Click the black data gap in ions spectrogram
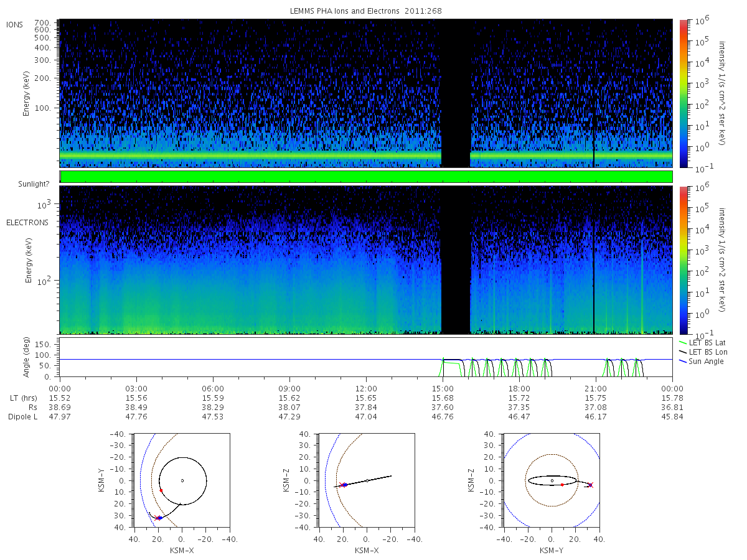 [455, 93]
